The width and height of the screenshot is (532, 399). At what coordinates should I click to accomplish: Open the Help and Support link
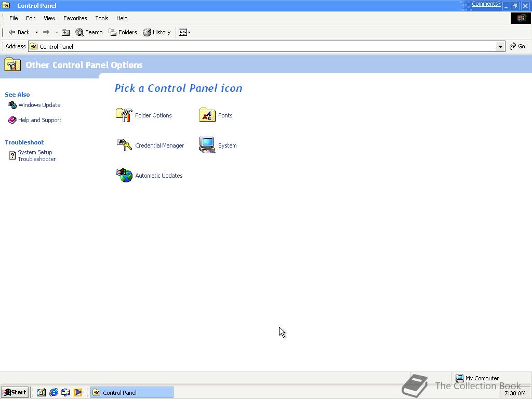(x=39, y=120)
